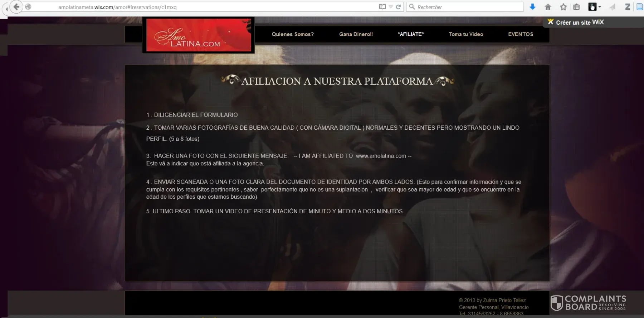Click the globe site identity icon
644x318 pixels.
tap(28, 7)
